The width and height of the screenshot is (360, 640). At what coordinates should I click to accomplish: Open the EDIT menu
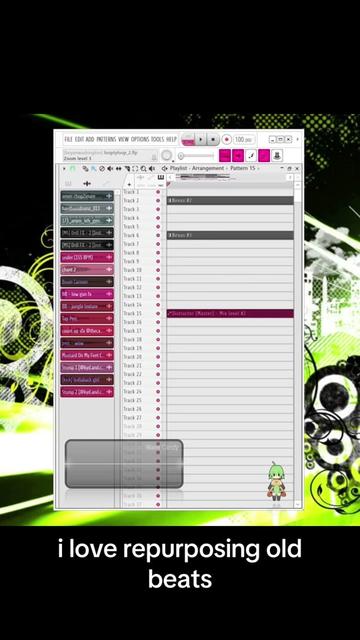pyautogui.click(x=79, y=139)
